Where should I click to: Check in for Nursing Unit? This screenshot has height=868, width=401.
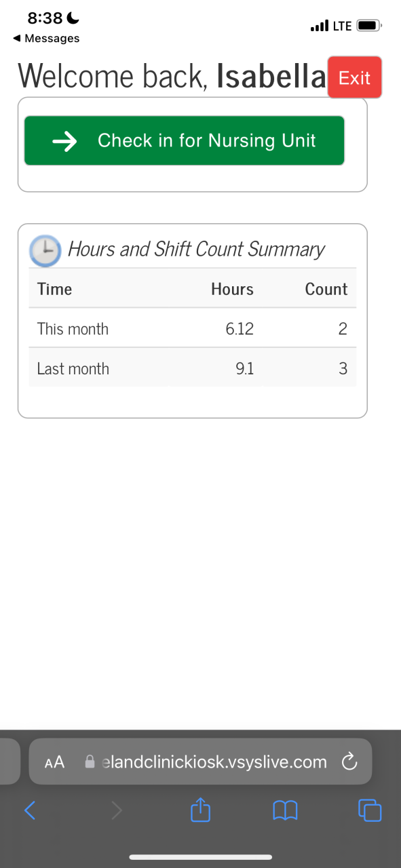tap(185, 140)
